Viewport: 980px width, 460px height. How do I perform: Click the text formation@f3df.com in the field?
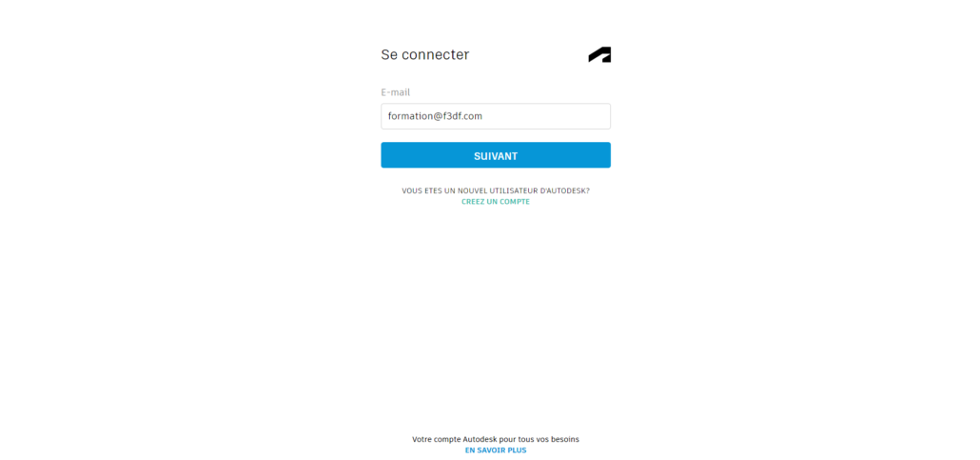435,116
